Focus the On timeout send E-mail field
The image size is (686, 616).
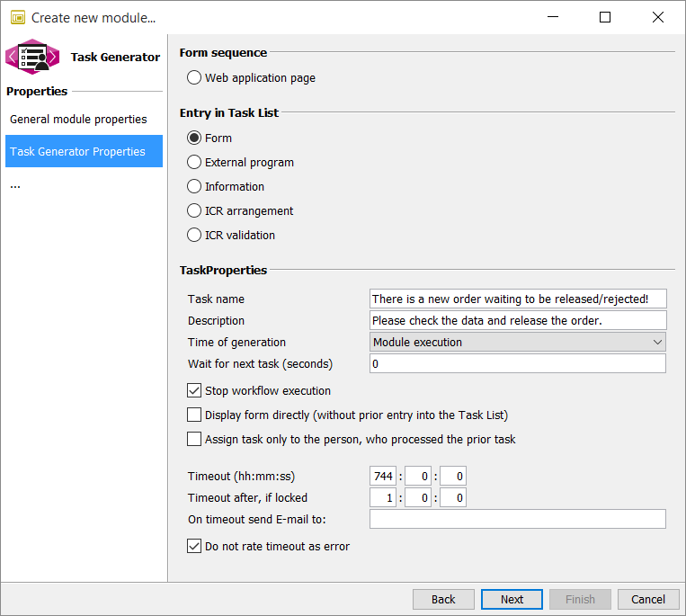[517, 519]
